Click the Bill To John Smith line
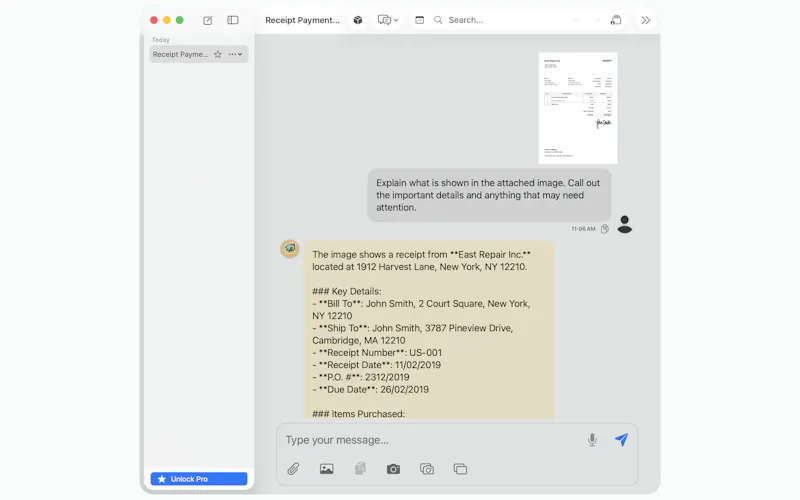Viewport: 800px width, 500px height. point(421,310)
